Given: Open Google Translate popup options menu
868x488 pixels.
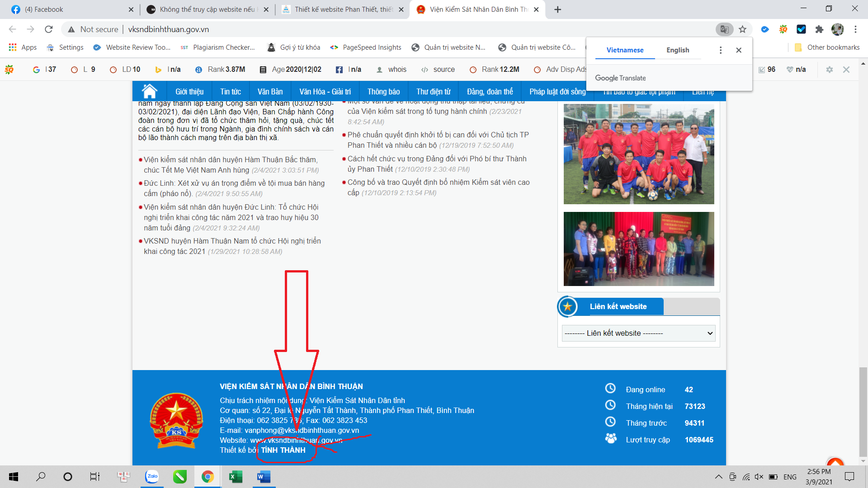Looking at the screenshot, I should point(721,50).
